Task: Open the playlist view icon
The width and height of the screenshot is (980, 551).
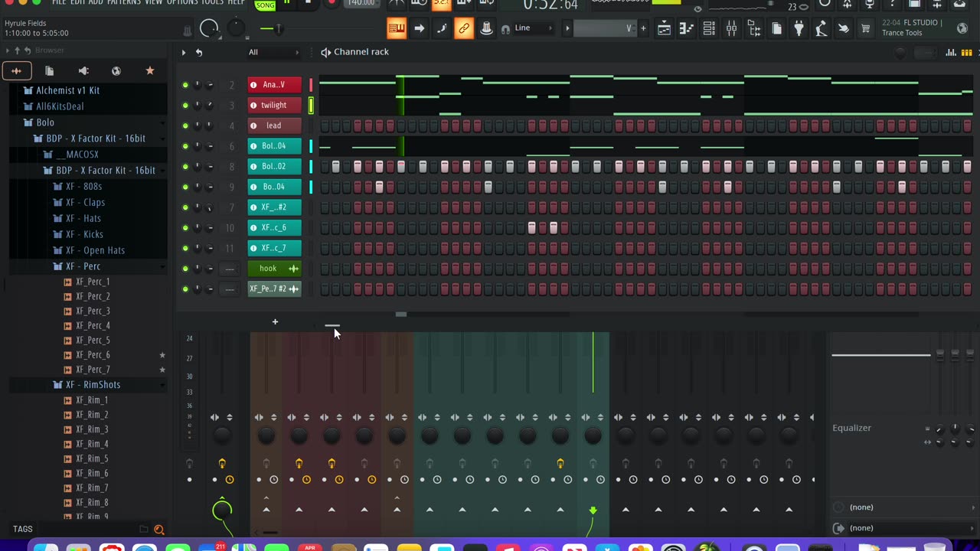Action: (x=664, y=28)
